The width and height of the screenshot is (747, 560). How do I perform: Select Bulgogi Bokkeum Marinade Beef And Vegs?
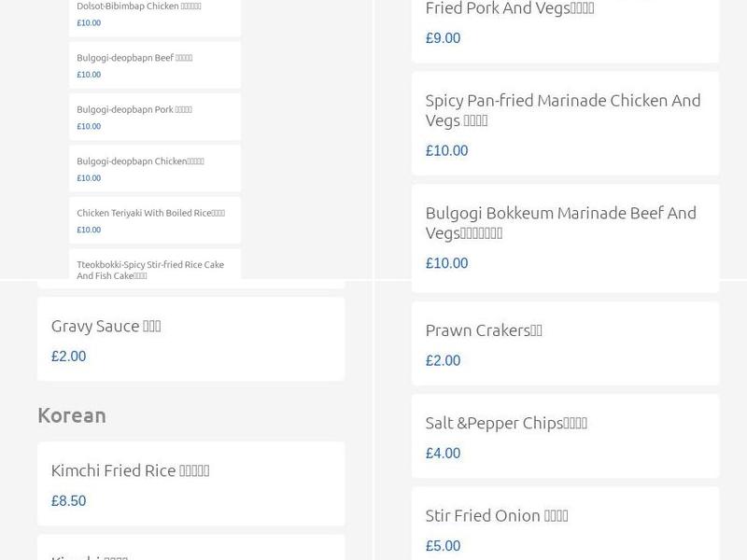click(562, 223)
